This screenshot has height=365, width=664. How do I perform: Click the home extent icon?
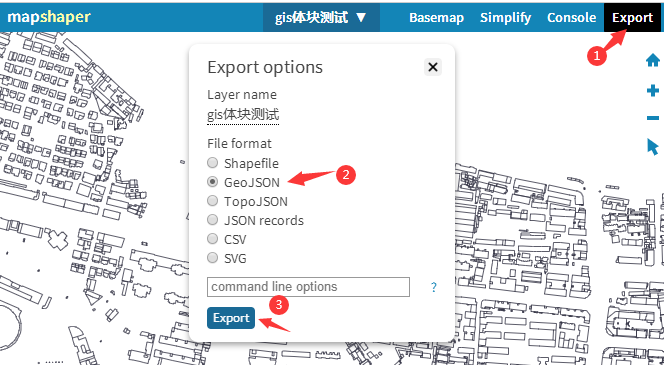653,61
